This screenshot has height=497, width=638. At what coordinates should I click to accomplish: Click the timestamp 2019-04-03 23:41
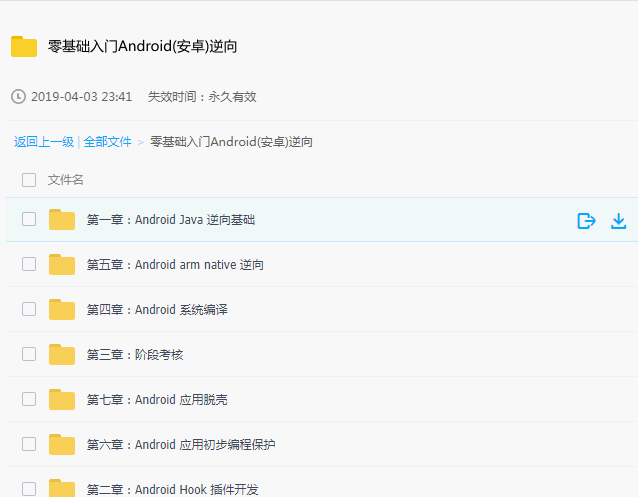pyautogui.click(x=82, y=96)
